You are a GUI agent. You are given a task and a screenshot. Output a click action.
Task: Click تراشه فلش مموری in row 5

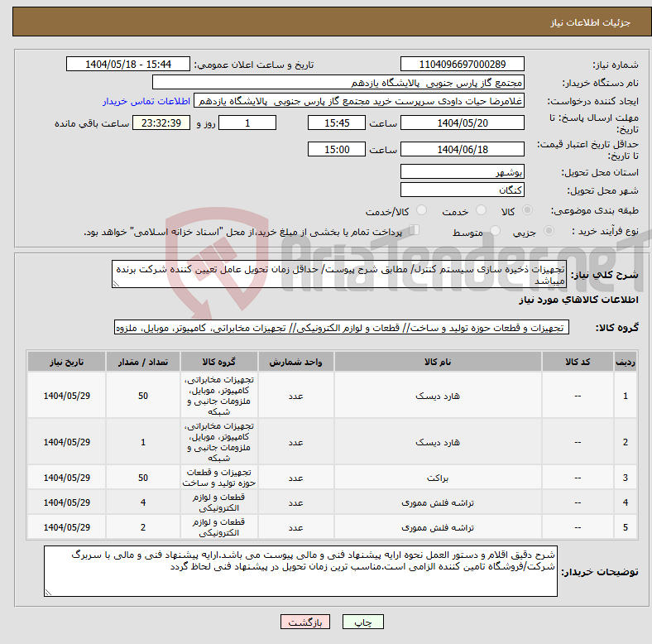(438, 527)
